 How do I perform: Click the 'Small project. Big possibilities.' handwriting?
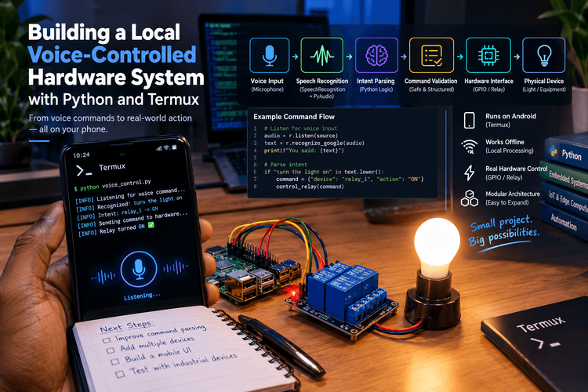click(x=504, y=230)
